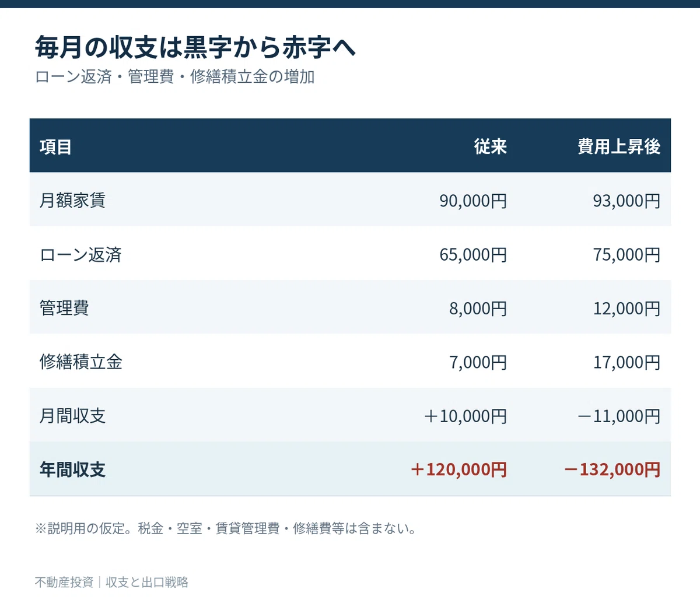Click the title 毎月の収支は黒字から赤字へ

[195, 48]
